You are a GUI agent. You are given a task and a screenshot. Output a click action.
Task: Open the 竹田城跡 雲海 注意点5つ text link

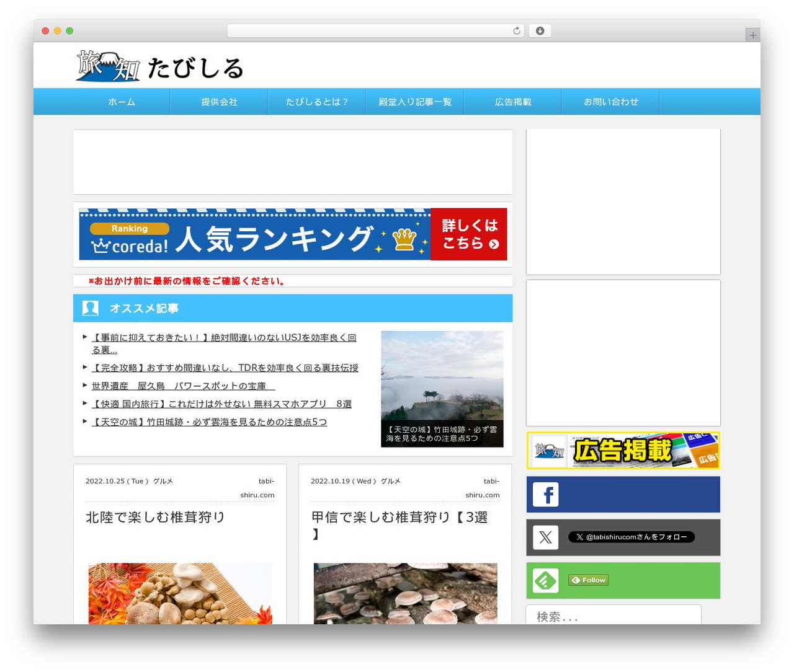[x=209, y=422]
